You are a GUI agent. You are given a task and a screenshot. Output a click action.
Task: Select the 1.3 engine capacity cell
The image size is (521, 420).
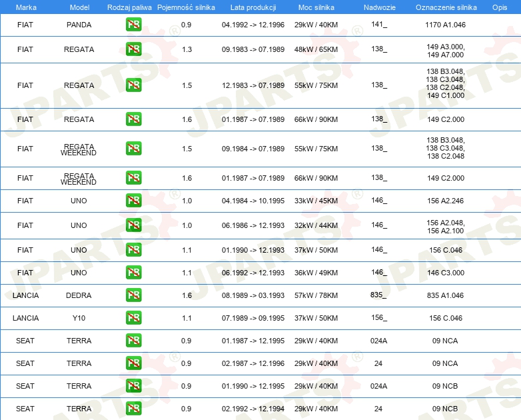[x=187, y=49]
